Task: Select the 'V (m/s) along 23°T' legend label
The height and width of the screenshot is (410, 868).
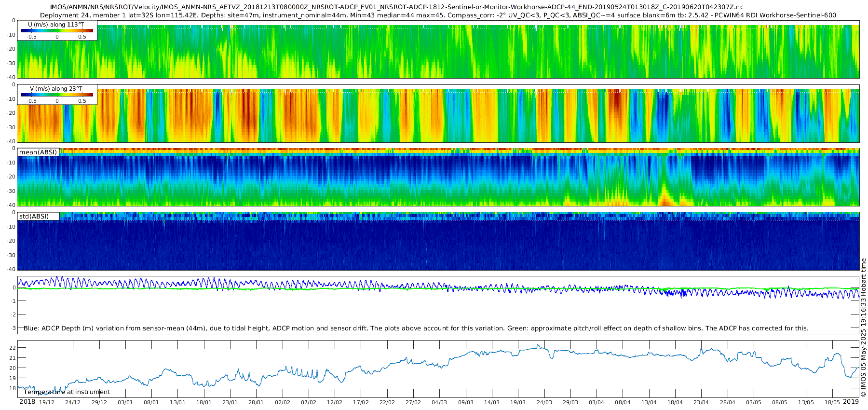Action: [x=56, y=89]
